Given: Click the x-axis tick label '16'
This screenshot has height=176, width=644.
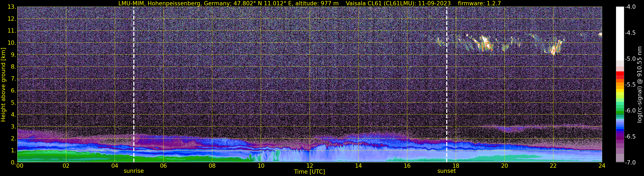Looking at the screenshot, I should tap(407, 166).
